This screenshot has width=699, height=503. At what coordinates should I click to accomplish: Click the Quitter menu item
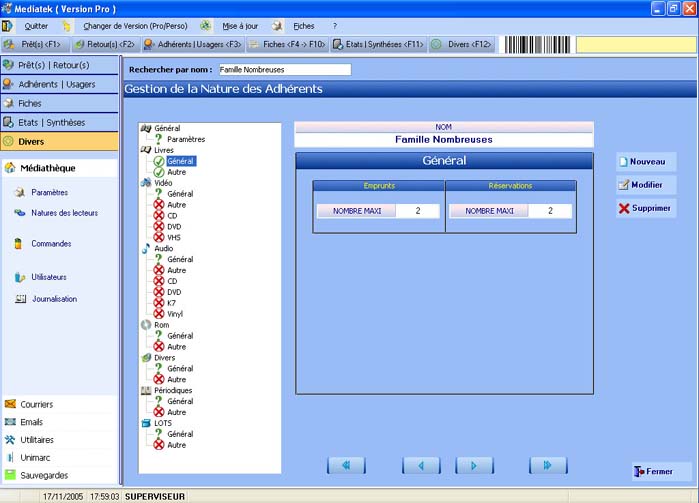point(36,26)
